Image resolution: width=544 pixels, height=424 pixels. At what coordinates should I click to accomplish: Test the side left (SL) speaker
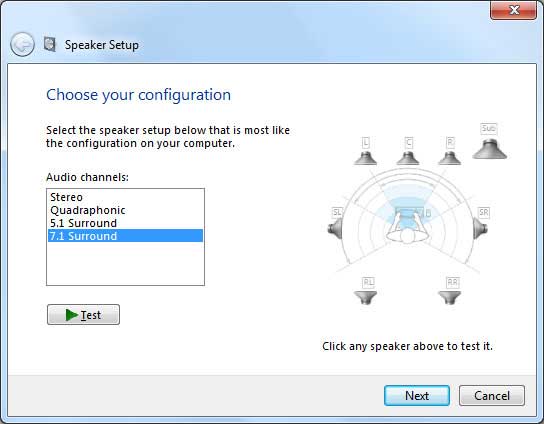(335, 229)
